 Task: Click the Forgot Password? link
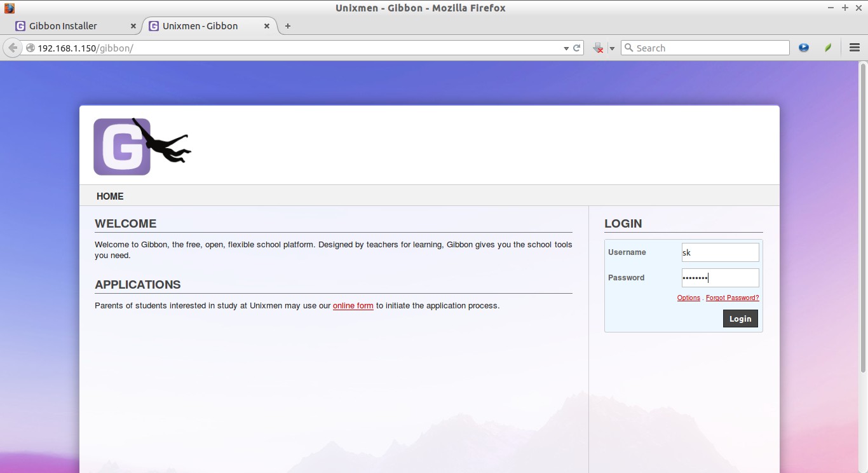coord(732,298)
